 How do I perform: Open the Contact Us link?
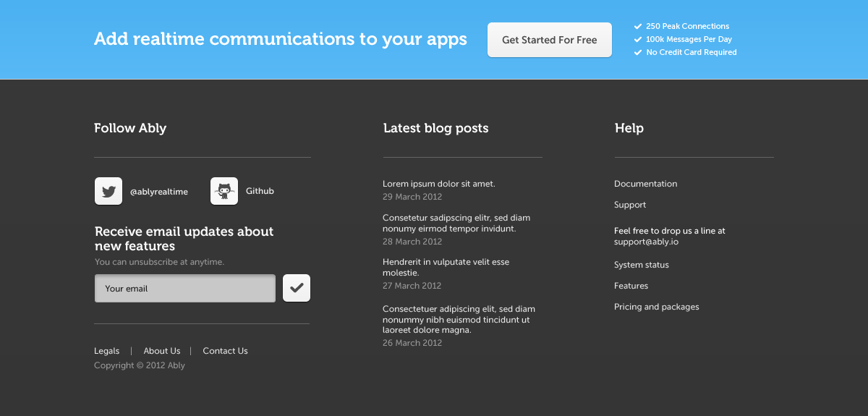(x=225, y=351)
